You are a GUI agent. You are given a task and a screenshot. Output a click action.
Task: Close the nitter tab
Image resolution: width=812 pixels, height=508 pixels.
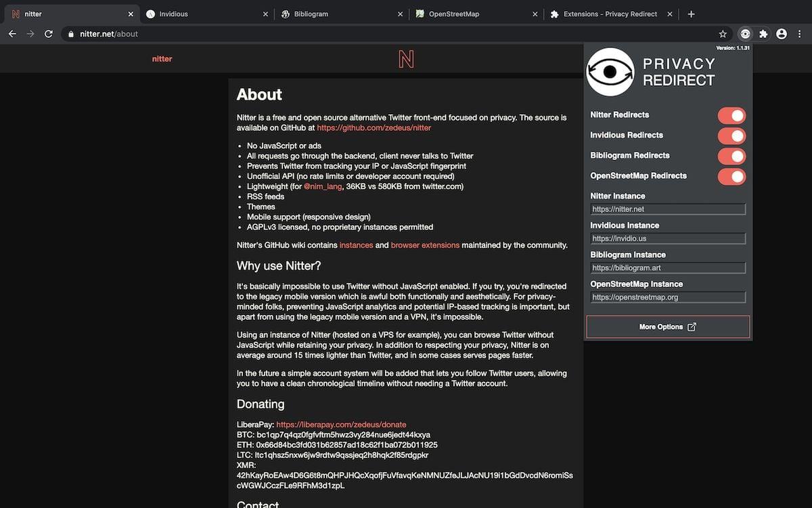coord(131,14)
